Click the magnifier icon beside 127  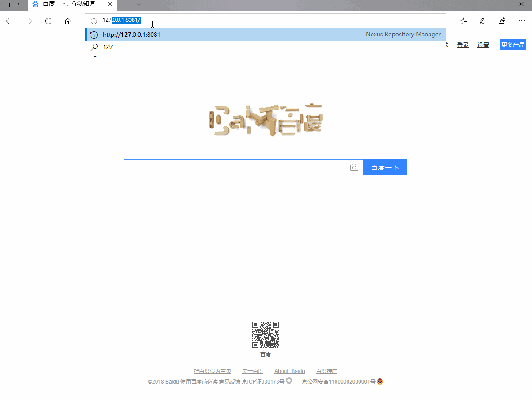[94, 47]
